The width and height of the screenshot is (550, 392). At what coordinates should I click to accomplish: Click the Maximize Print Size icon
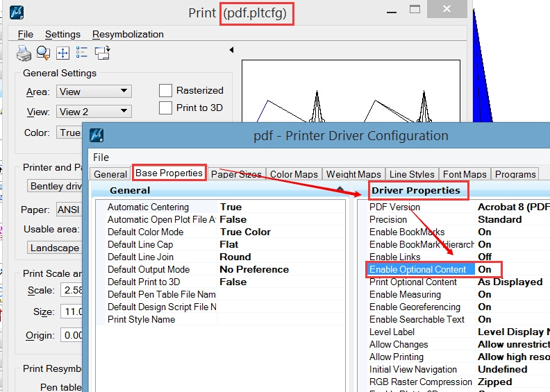pos(62,53)
